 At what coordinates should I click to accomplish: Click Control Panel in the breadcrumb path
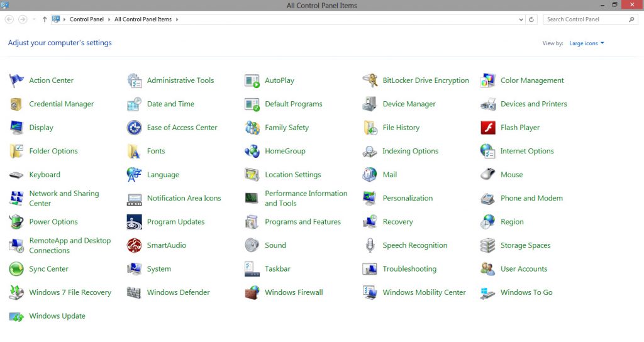click(x=86, y=19)
